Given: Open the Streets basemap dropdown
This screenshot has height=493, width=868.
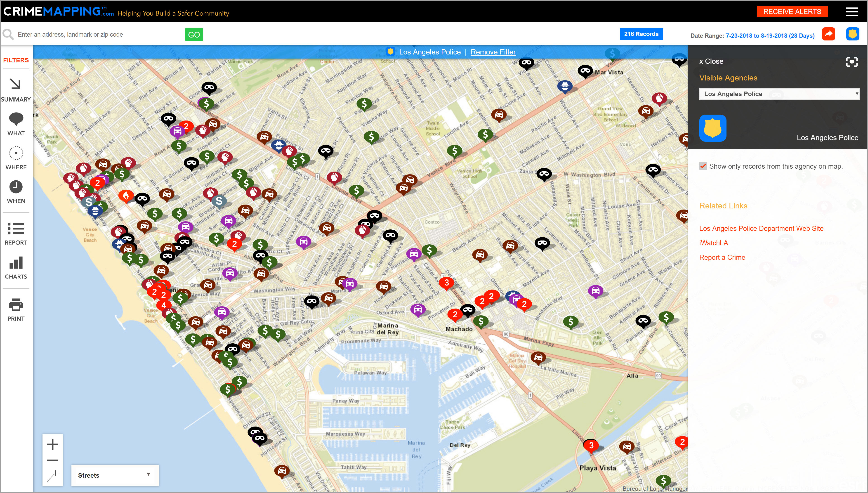Looking at the screenshot, I should click(115, 475).
